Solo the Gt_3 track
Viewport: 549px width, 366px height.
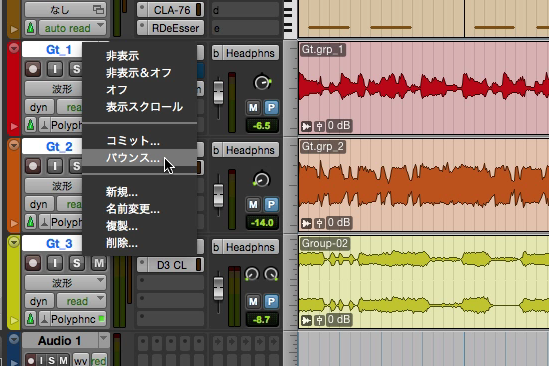coord(77,263)
